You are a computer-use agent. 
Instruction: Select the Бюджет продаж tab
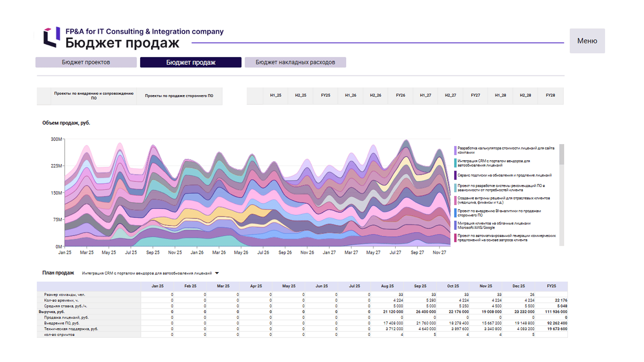coord(190,62)
